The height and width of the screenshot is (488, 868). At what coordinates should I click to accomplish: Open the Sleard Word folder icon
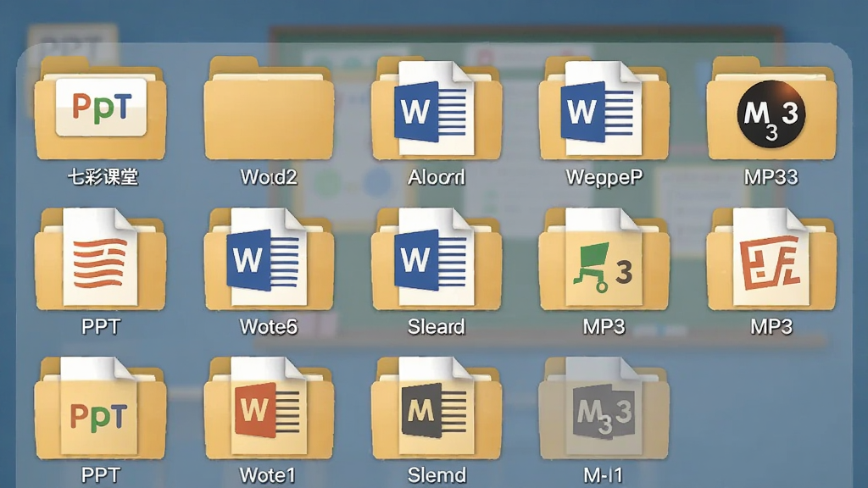(437, 258)
